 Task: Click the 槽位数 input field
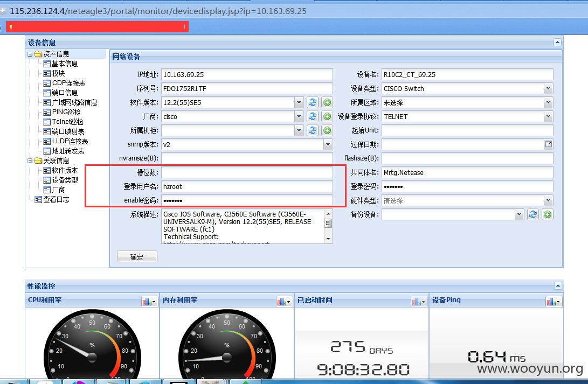(247, 172)
